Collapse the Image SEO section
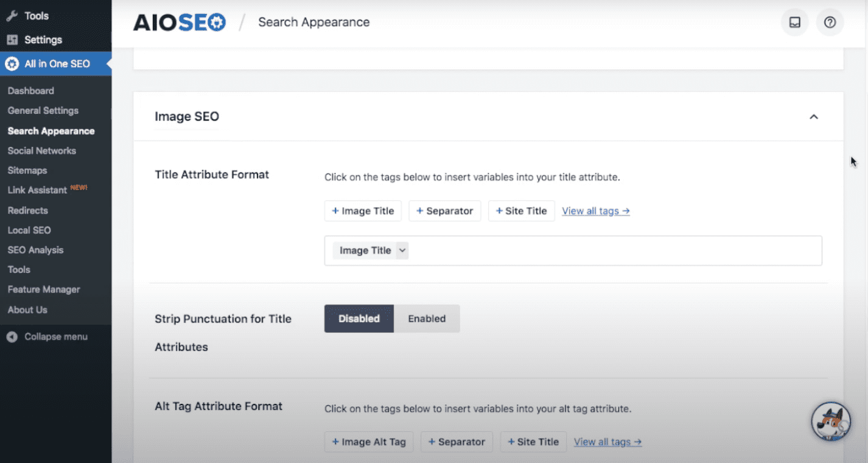Screen dimensions: 868x463 (814, 116)
